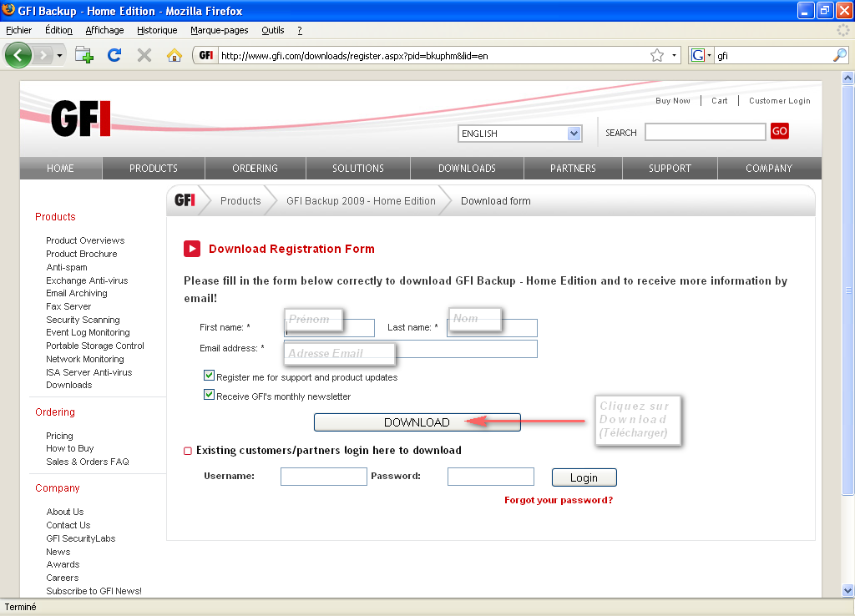Click the red play icon beside Download Registration Form
The width and height of the screenshot is (855, 616).
(192, 249)
